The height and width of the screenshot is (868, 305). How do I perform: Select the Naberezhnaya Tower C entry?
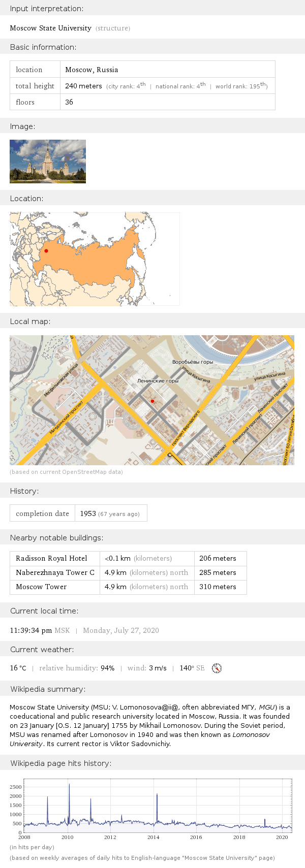(x=55, y=572)
